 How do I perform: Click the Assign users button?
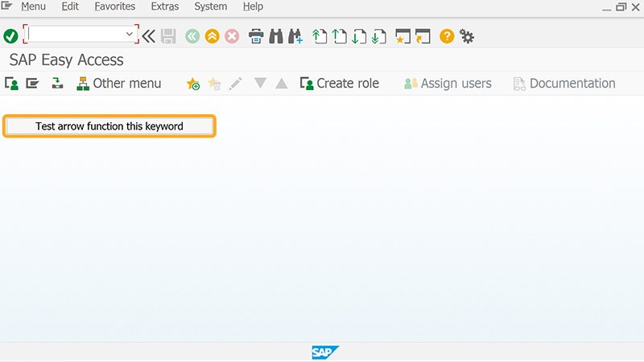[448, 84]
